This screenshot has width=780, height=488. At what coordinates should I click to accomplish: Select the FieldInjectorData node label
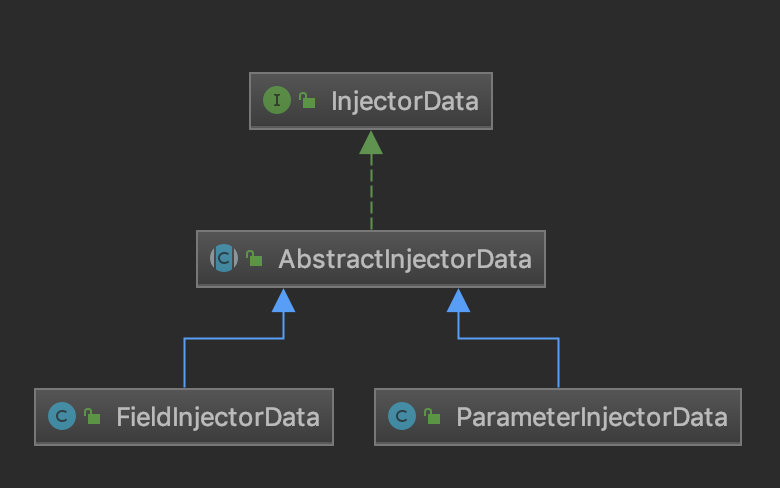point(217,416)
